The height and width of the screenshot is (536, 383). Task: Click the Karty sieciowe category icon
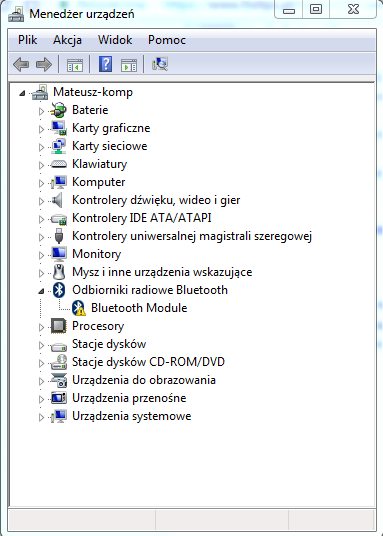(58, 146)
